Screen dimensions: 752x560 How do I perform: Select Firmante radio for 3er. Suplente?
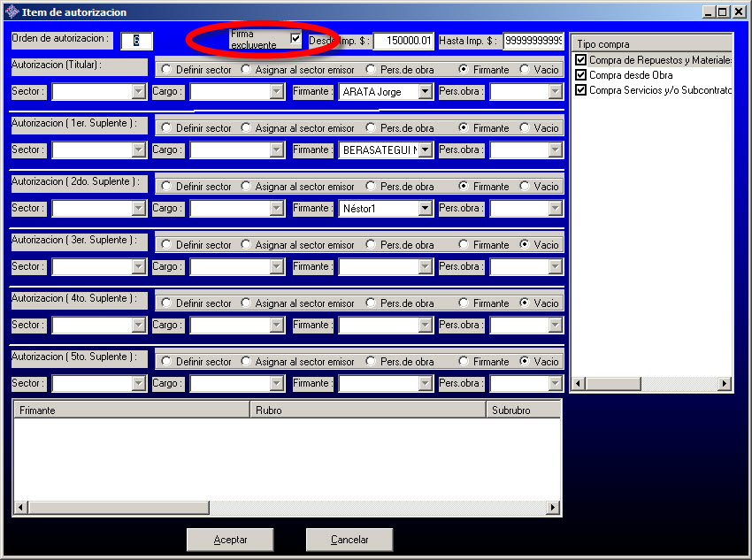464,245
